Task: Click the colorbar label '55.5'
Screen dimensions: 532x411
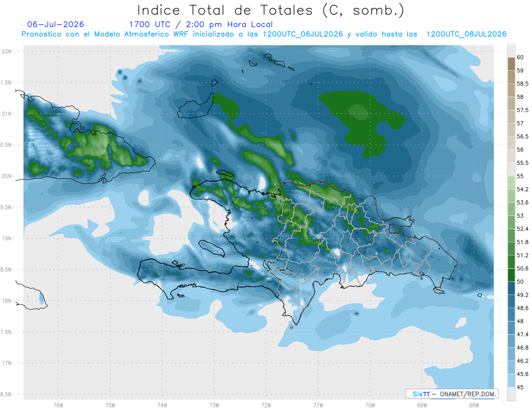Action: coord(523,163)
